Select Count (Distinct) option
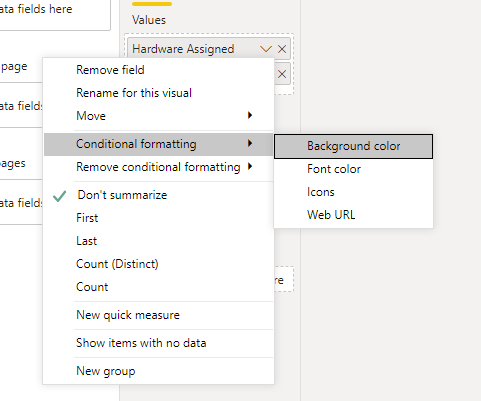Image resolution: width=481 pixels, height=401 pixels. tap(159, 264)
